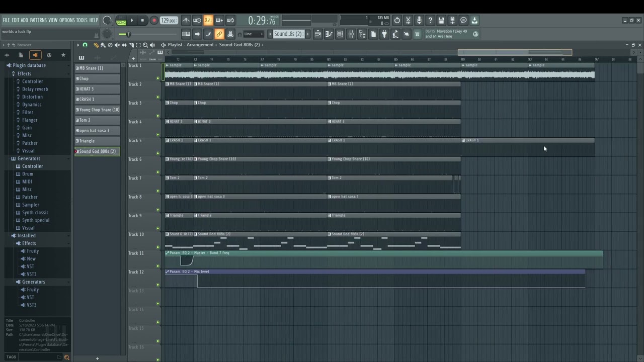Open the Channel rack icon

coord(340,34)
